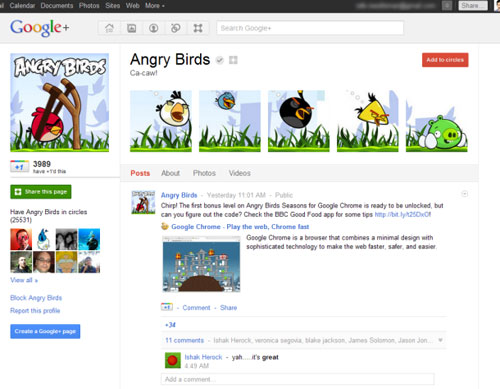This screenshot has width=500, height=389.
Task: Click Create a Google+ page button
Action: click(x=45, y=331)
